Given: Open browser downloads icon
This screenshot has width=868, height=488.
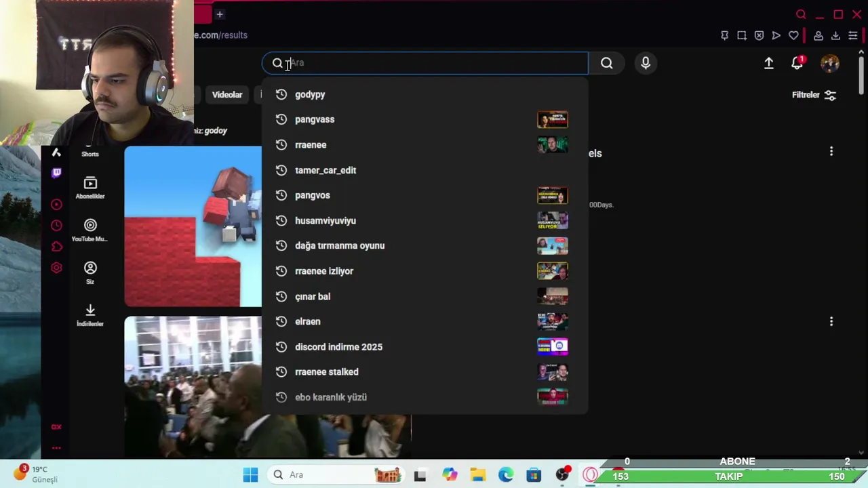Looking at the screenshot, I should 835,35.
